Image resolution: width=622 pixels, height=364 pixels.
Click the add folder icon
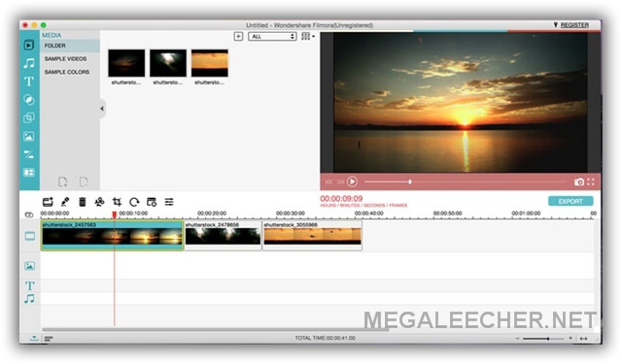click(x=62, y=182)
